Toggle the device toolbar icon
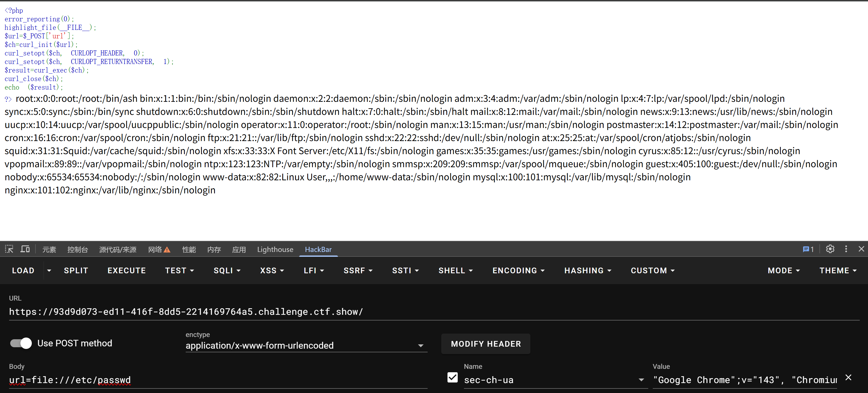This screenshot has height=393, width=868. [x=25, y=249]
